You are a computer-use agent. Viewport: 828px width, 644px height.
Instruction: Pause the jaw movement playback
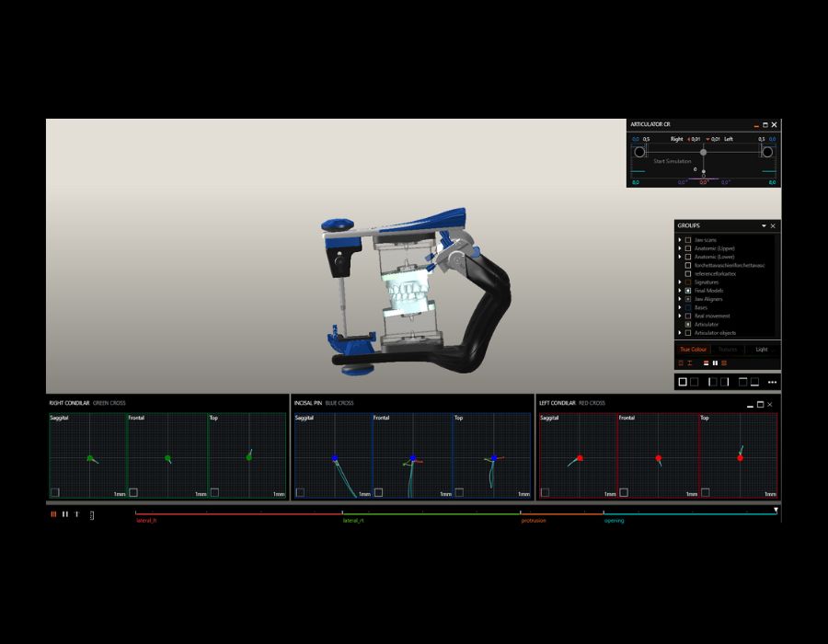pyautogui.click(x=64, y=514)
